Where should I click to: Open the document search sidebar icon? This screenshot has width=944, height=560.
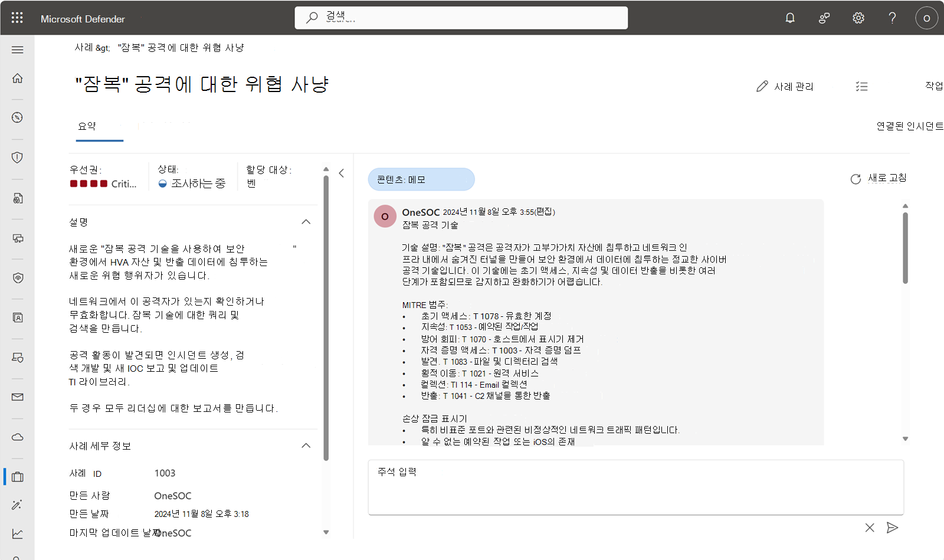(18, 198)
